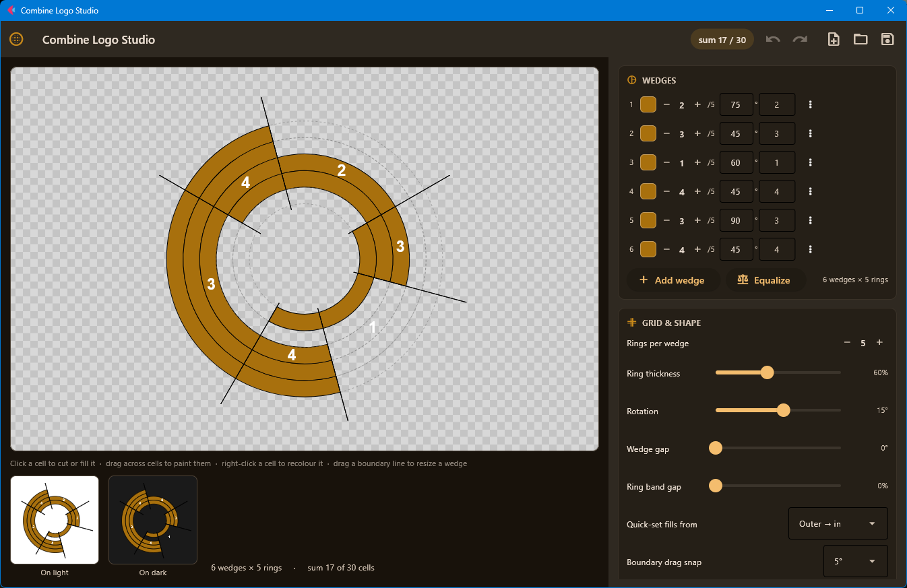Screen dimensions: 907x588
Task: Click the redo arrow icon
Action: point(800,39)
